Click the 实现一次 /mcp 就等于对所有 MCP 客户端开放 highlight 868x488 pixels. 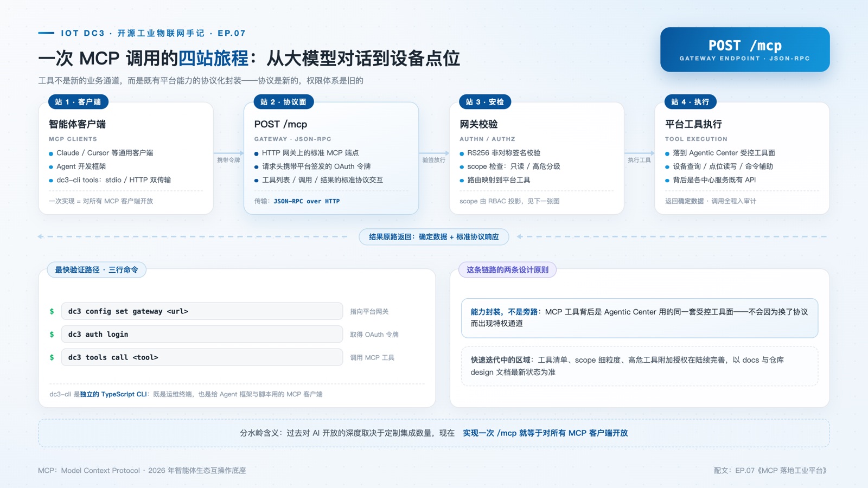(x=545, y=433)
